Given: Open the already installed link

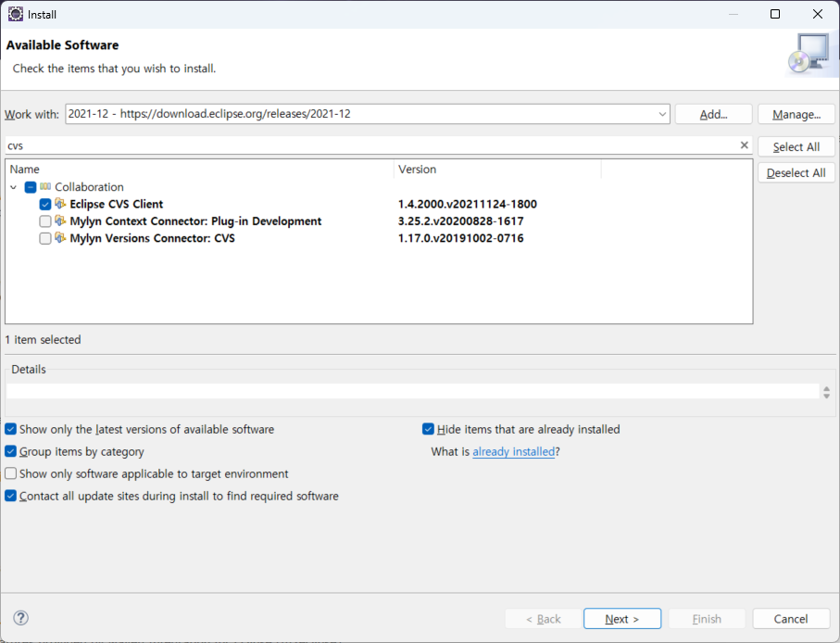Looking at the screenshot, I should tap(513, 452).
